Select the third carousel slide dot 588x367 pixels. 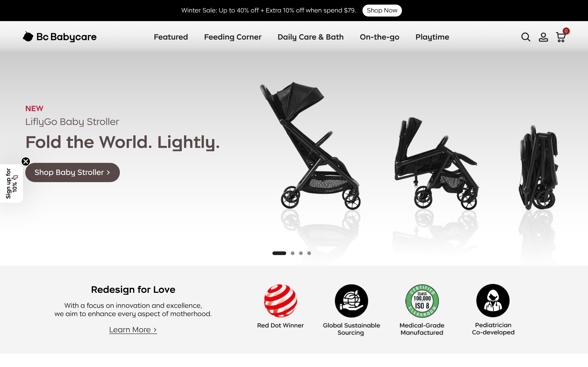coord(301,253)
